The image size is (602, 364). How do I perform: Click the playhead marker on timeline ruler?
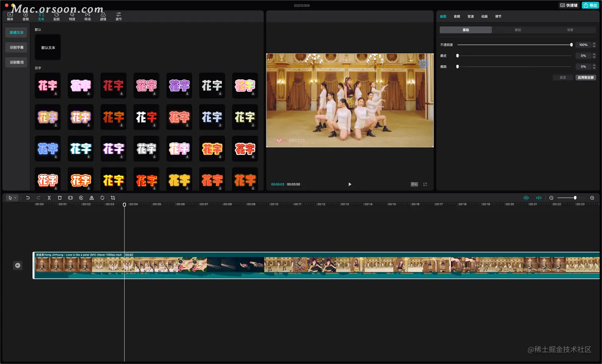(124, 204)
